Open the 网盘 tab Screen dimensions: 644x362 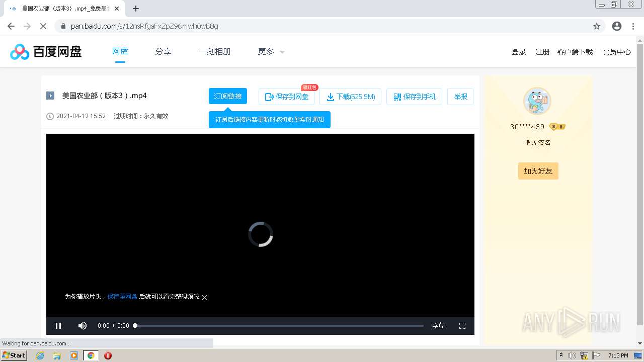[120, 51]
